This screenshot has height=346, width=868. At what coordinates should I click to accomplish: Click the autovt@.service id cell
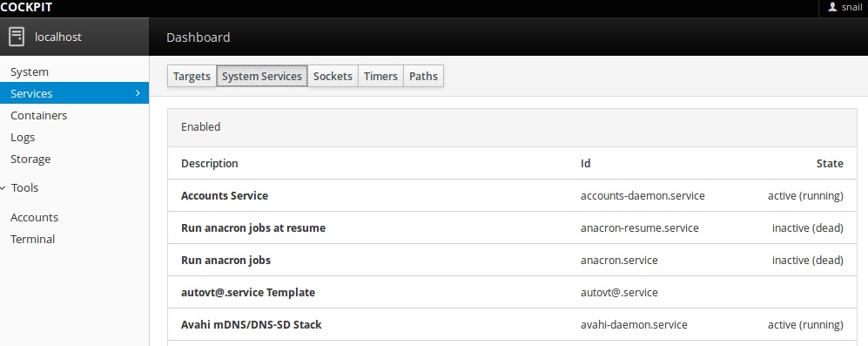tap(619, 292)
